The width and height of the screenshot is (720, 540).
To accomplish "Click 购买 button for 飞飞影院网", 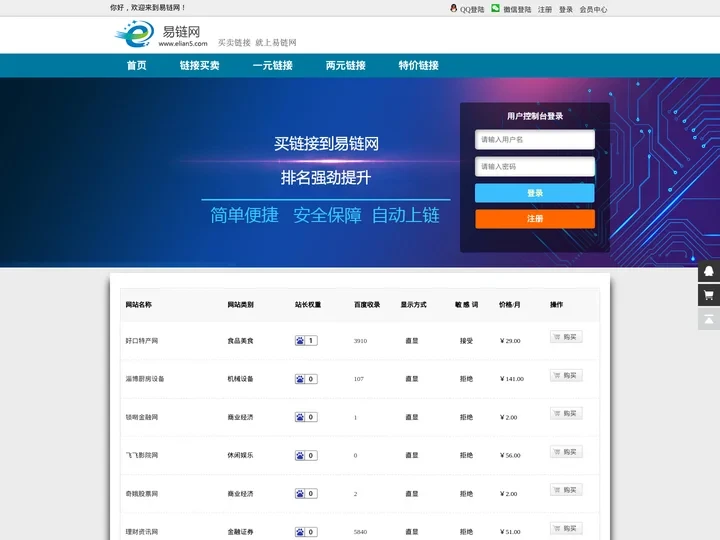I will click(566, 452).
